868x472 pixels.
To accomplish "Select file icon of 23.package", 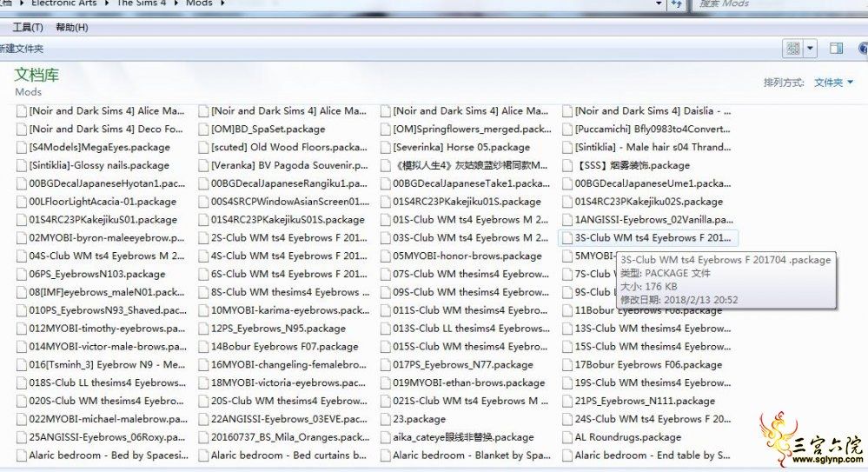I will (x=386, y=419).
